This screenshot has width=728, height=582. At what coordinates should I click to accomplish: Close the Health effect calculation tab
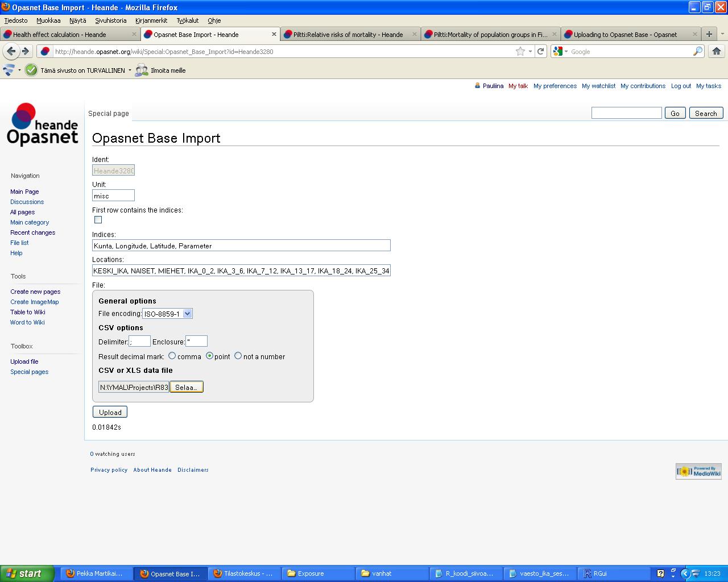tap(134, 34)
